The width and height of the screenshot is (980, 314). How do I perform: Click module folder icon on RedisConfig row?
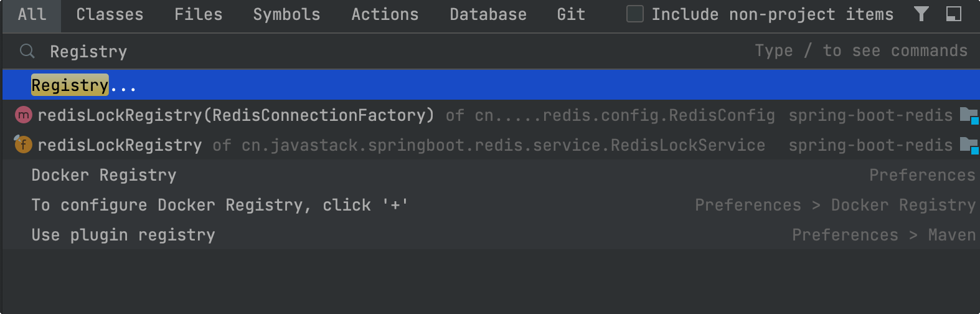coord(969,115)
